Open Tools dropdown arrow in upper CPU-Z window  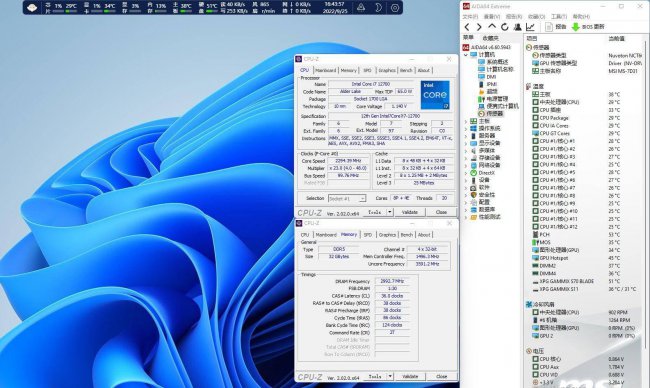pyautogui.click(x=390, y=212)
